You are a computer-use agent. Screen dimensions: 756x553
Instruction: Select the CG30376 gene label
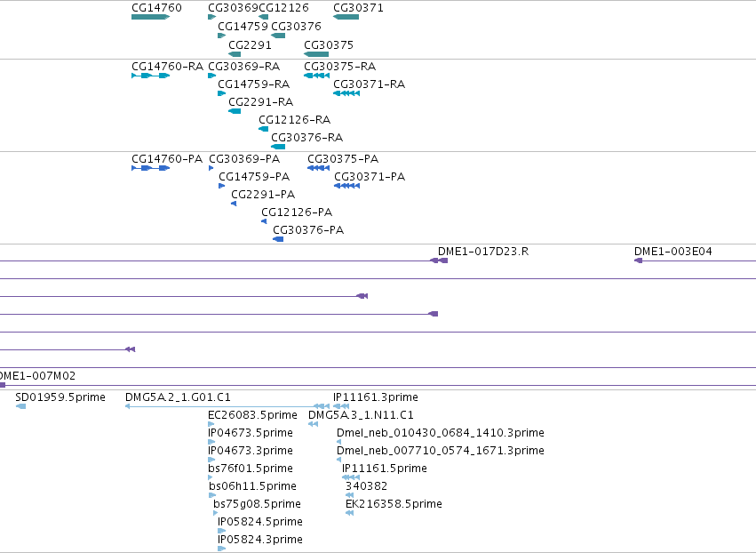296,26
